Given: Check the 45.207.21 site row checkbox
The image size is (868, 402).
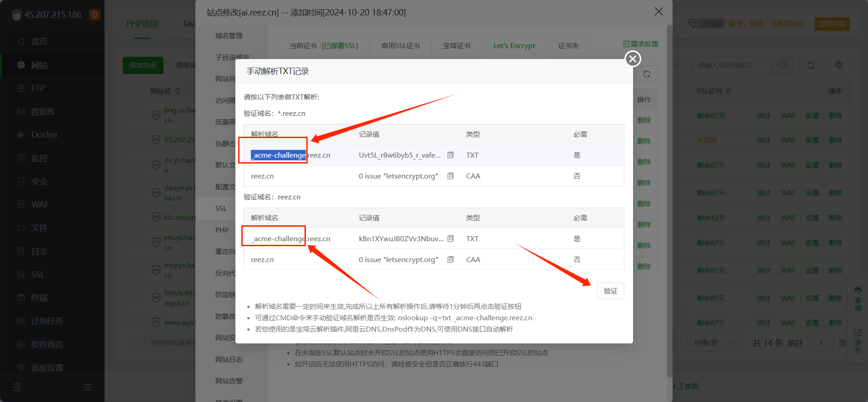Looking at the screenshot, I should pyautogui.click(x=136, y=140).
